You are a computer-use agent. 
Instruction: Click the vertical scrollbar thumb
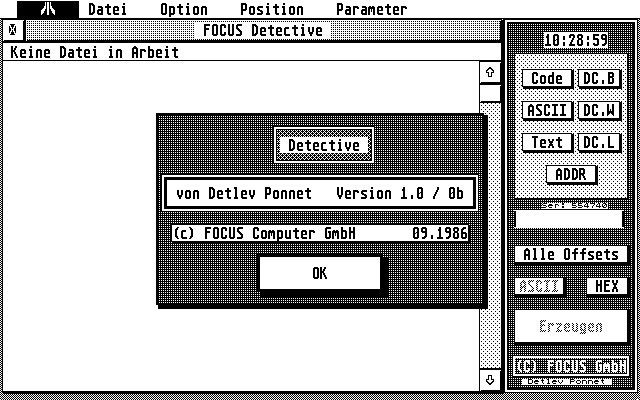point(490,93)
